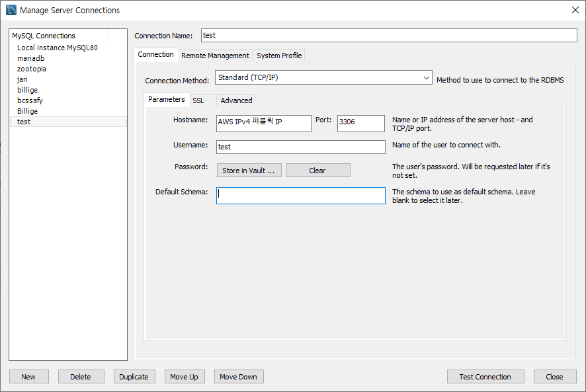Select the 'test' connection in list

pos(68,122)
